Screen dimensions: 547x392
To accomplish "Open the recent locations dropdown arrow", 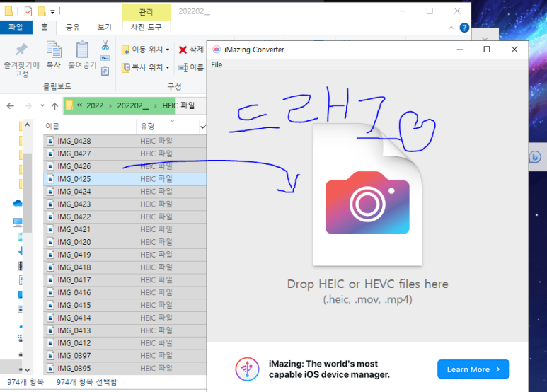I will (42, 105).
